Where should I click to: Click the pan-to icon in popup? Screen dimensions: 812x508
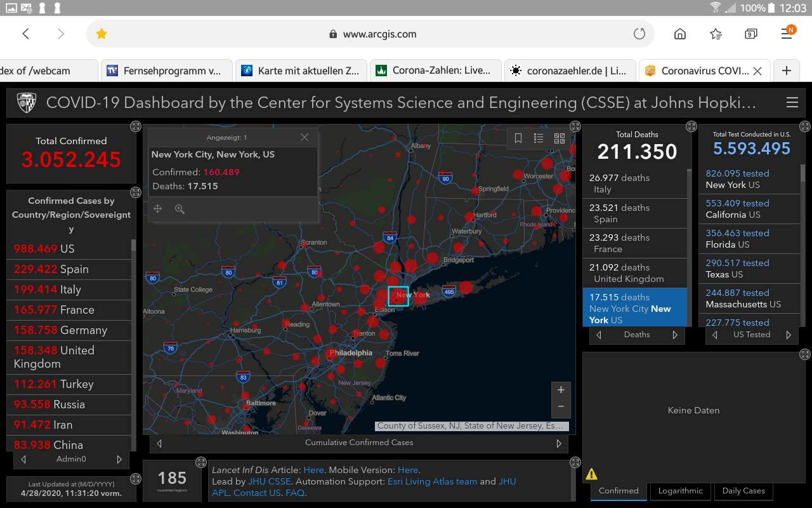click(158, 209)
